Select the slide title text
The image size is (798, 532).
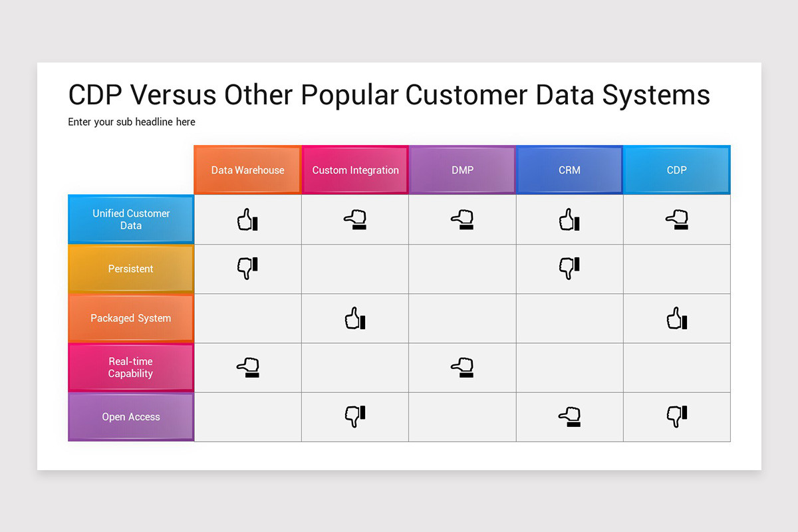coord(389,95)
